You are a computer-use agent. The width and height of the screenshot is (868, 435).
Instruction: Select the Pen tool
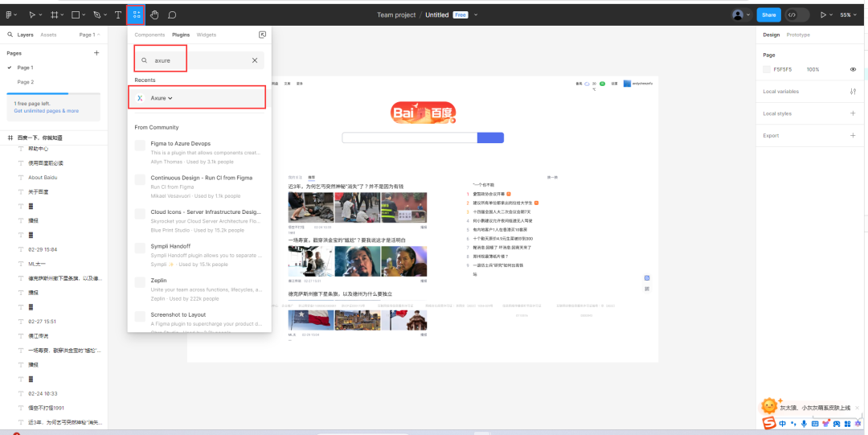tap(97, 15)
